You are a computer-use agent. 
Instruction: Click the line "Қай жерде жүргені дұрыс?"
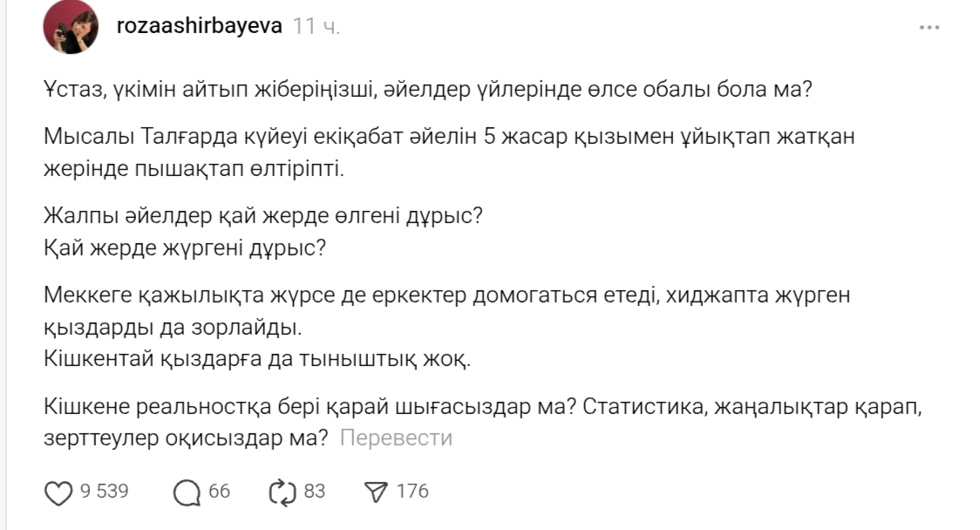point(184,248)
